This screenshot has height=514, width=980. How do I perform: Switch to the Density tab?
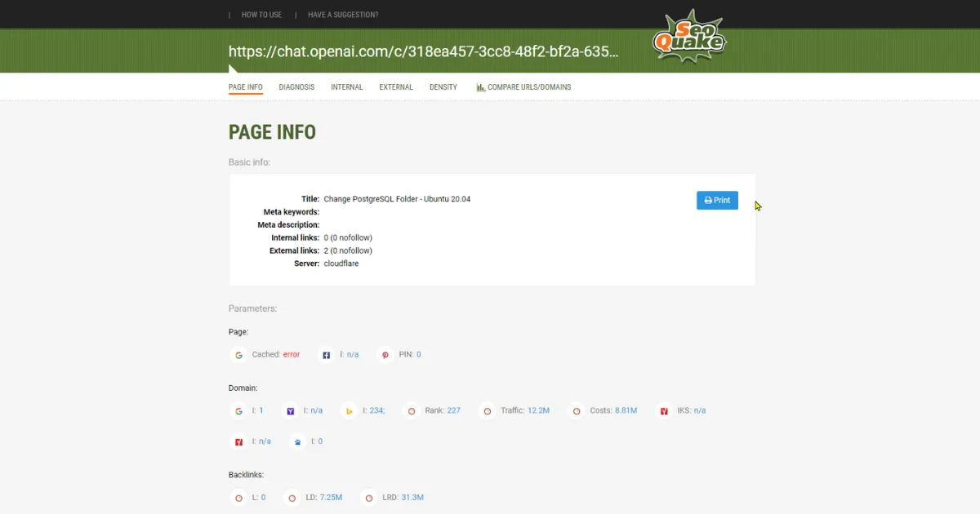pyautogui.click(x=443, y=87)
